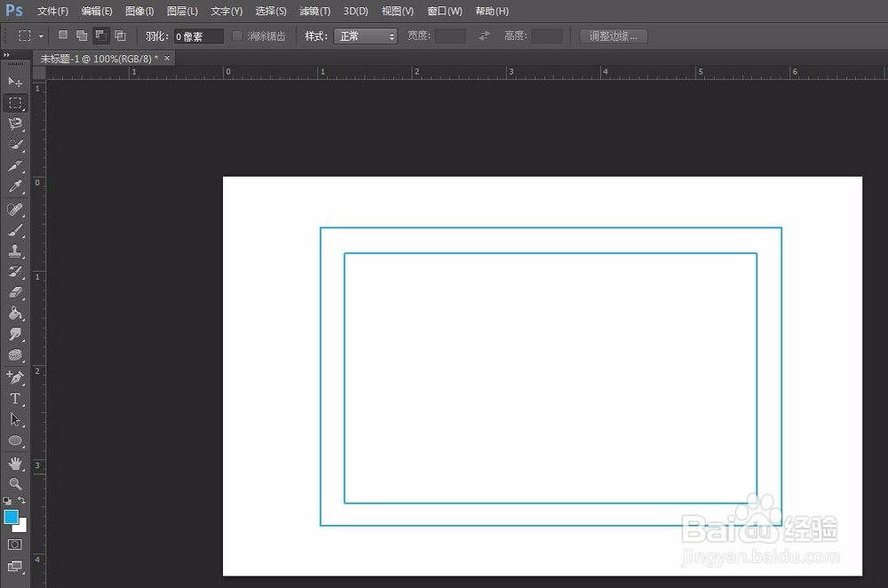Toggle Quick Mask mode
888x588 pixels.
tap(15, 544)
